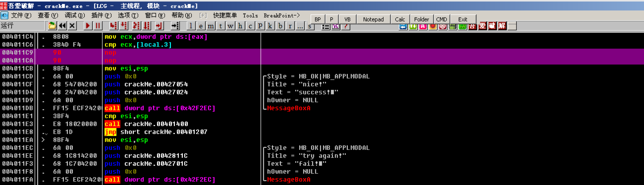Click the purple appearance options icon
This screenshot has height=185, width=644.
[x=336, y=27]
